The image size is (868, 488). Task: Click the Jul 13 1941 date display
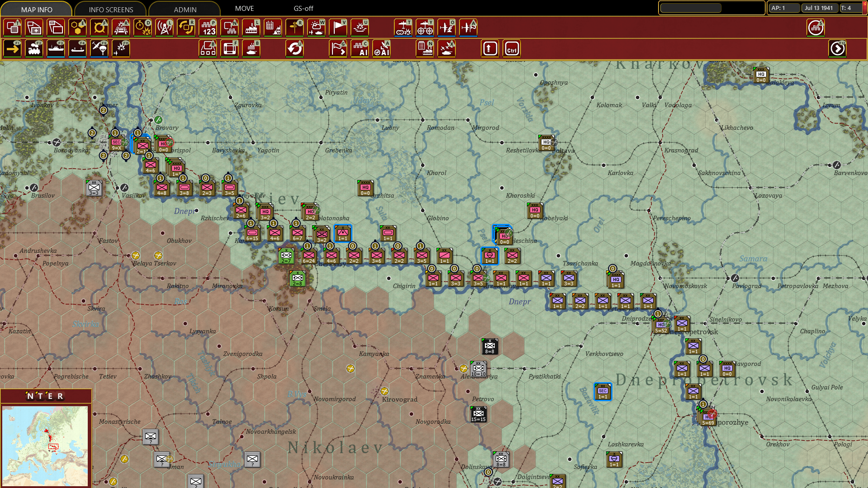(x=819, y=8)
